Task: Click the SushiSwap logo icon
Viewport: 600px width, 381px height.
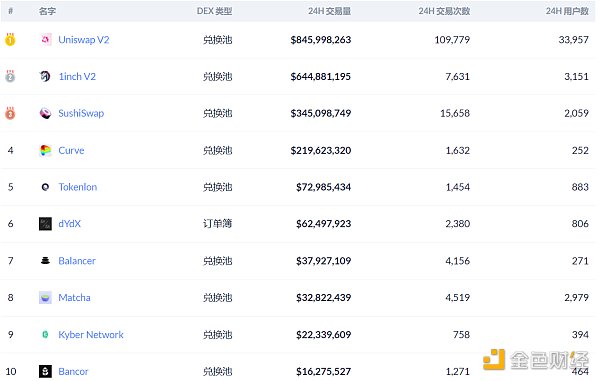Action: [x=45, y=113]
